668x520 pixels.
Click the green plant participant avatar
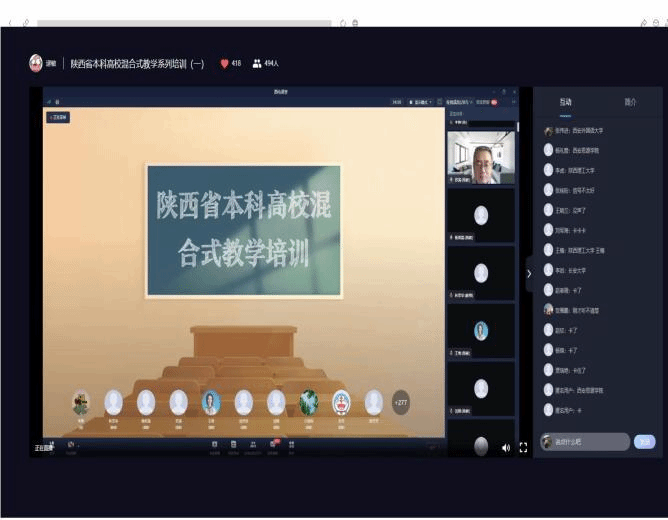click(x=308, y=402)
